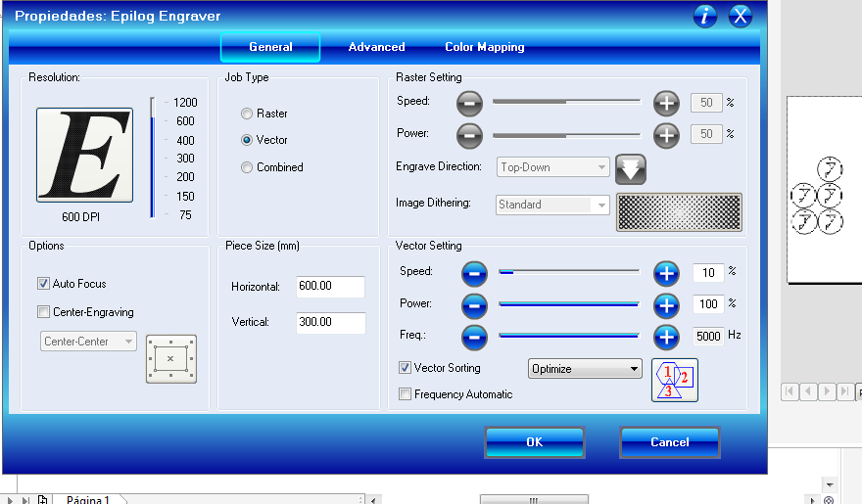Image resolution: width=862 pixels, height=504 pixels.
Task: Confirm settings with OK button
Action: point(535,442)
